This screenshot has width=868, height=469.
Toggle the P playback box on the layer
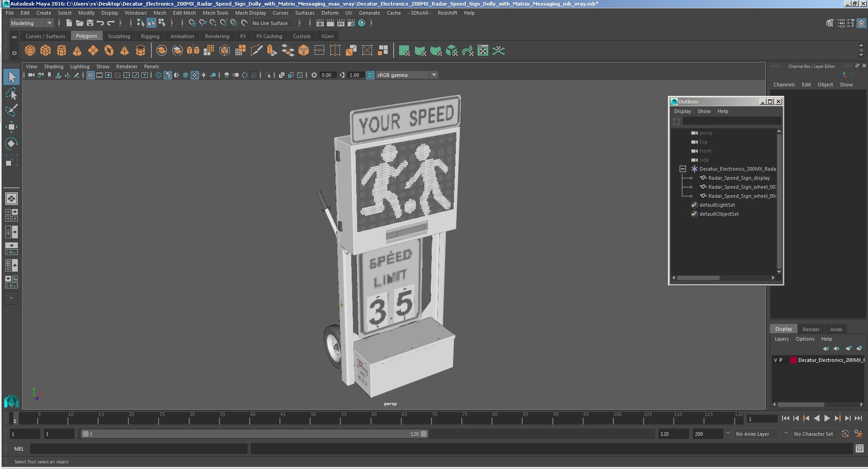tap(781, 360)
